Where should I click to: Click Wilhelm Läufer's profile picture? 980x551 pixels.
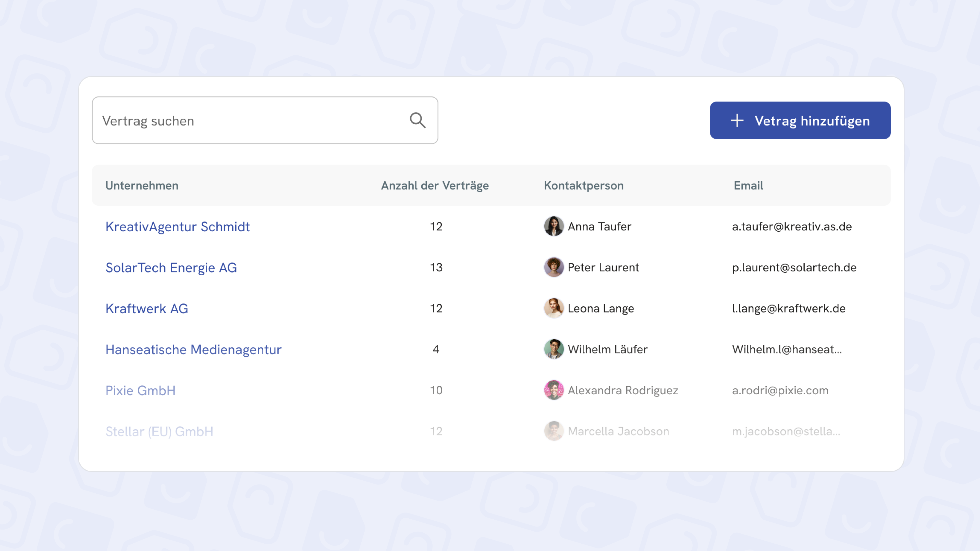tap(554, 349)
